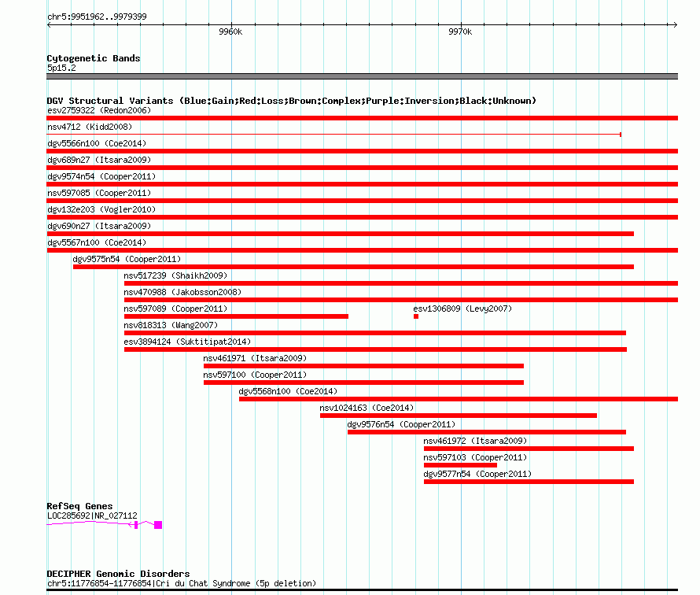Click dgv9575n54 (Cooper2011) label
The height and width of the screenshot is (595, 700).
coord(127,259)
